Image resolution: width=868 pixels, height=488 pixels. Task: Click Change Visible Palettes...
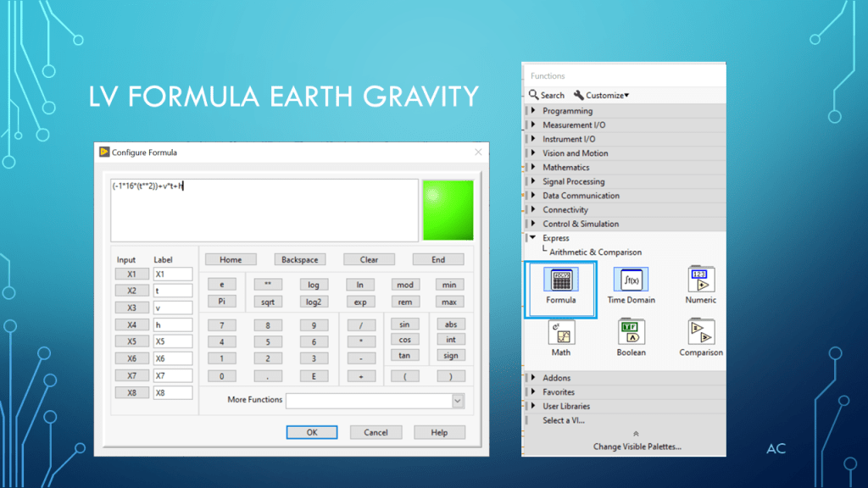[x=637, y=446]
